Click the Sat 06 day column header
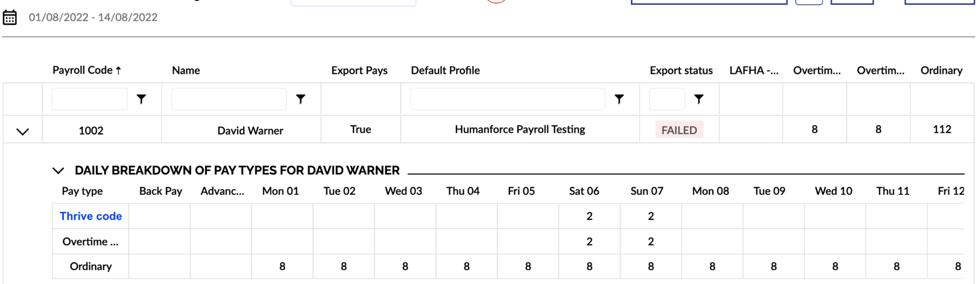The image size is (980, 284). tap(584, 191)
